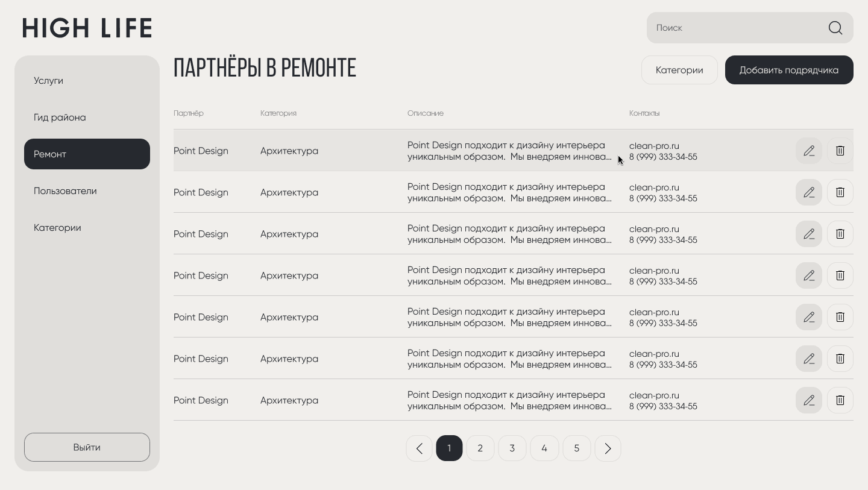
Task: Edit the fifth partner row
Action: point(808,317)
